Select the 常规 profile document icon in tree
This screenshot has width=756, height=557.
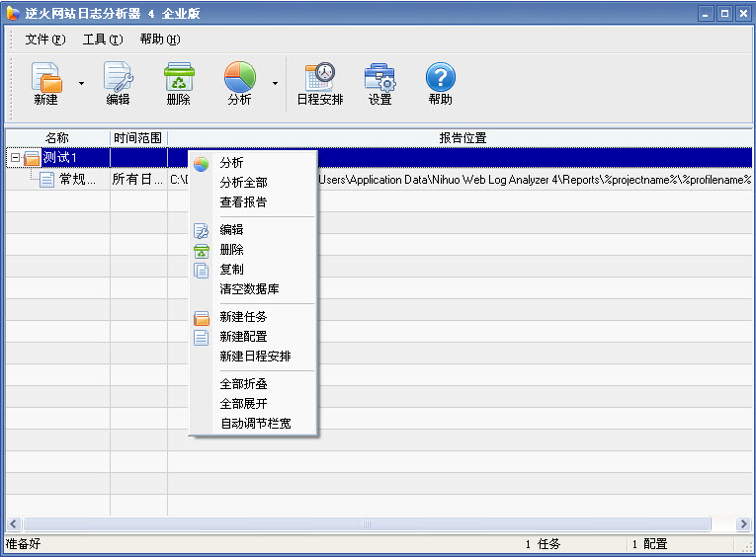point(47,179)
